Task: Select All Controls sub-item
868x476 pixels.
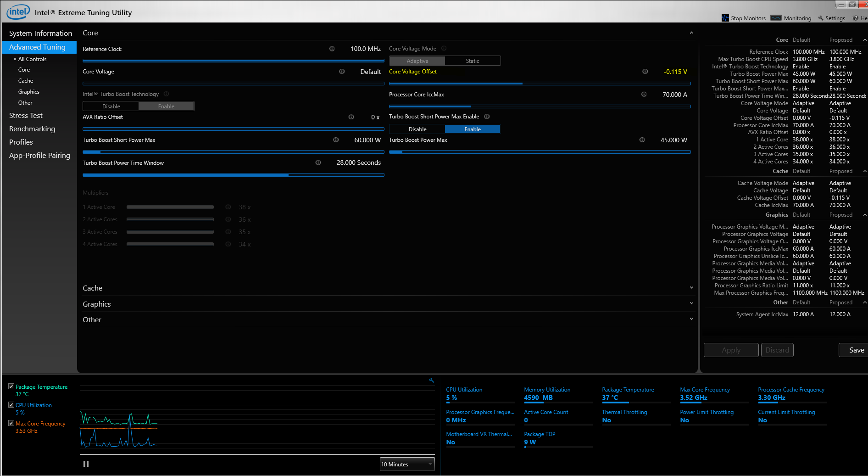Action: [x=32, y=59]
